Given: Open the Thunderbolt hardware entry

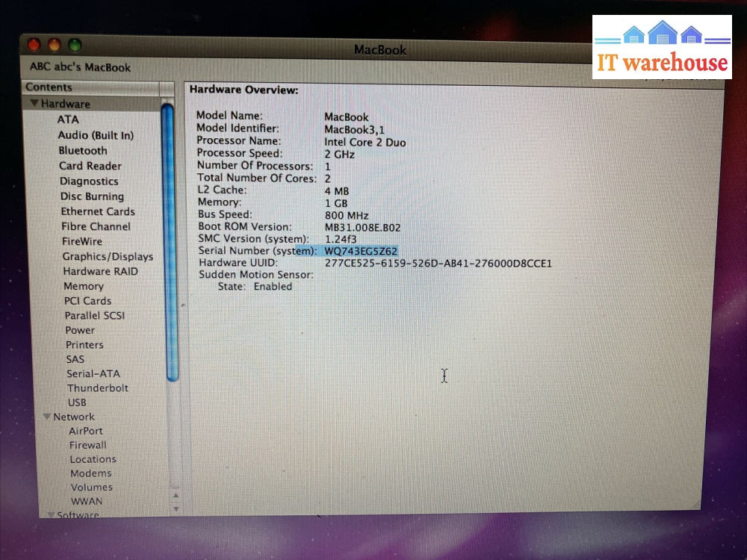Looking at the screenshot, I should coord(98,388).
